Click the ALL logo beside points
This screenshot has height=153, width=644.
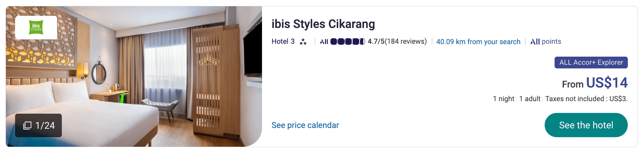[535, 42]
